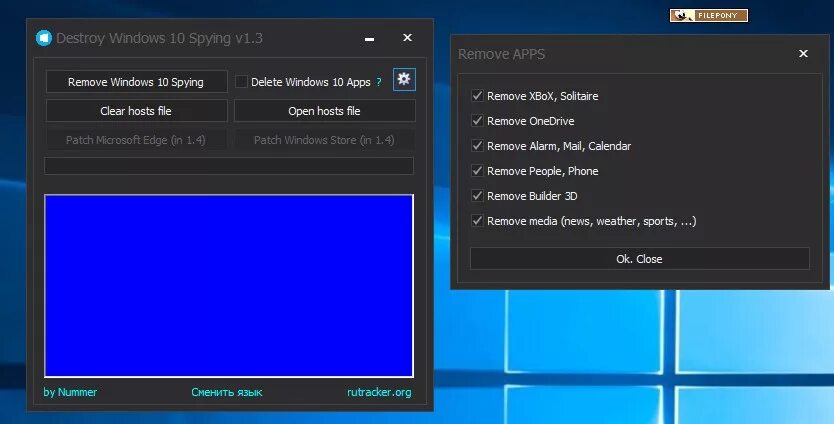Click the empty progress bar
The width and height of the screenshot is (834, 424).
click(x=229, y=165)
